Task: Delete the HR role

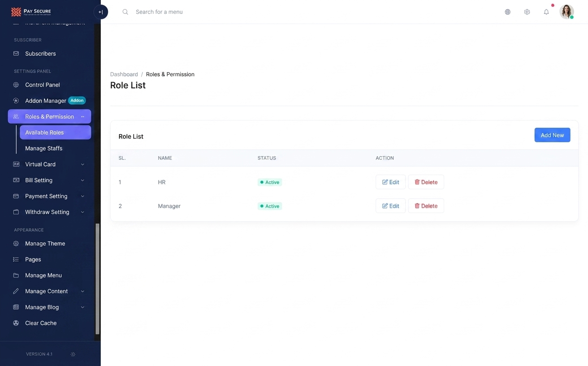Action: (426, 182)
